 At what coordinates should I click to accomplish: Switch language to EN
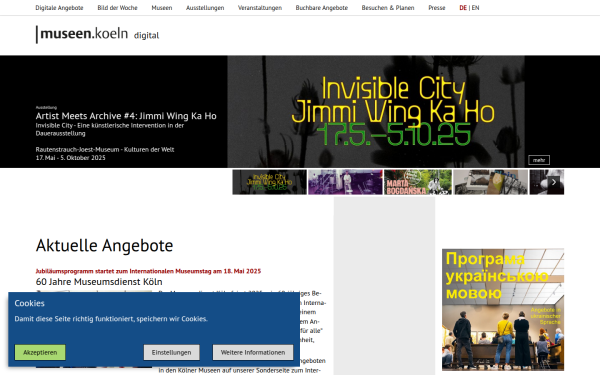(x=475, y=8)
